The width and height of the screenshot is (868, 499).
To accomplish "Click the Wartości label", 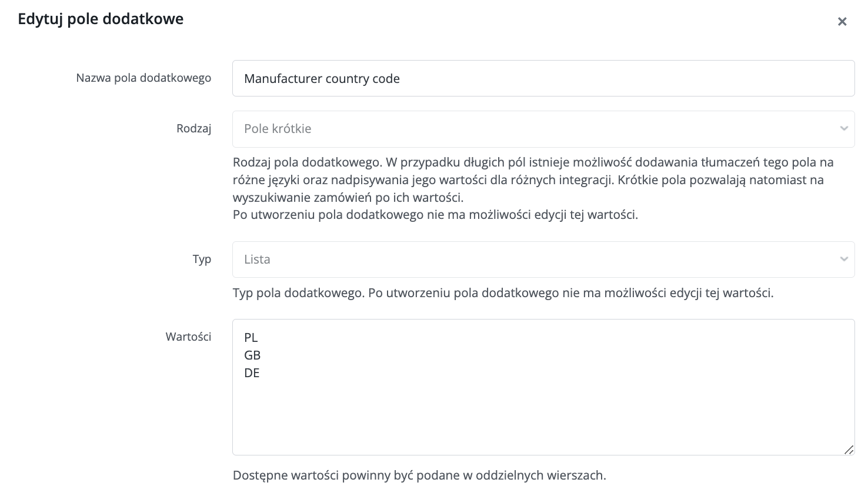I will pos(188,337).
